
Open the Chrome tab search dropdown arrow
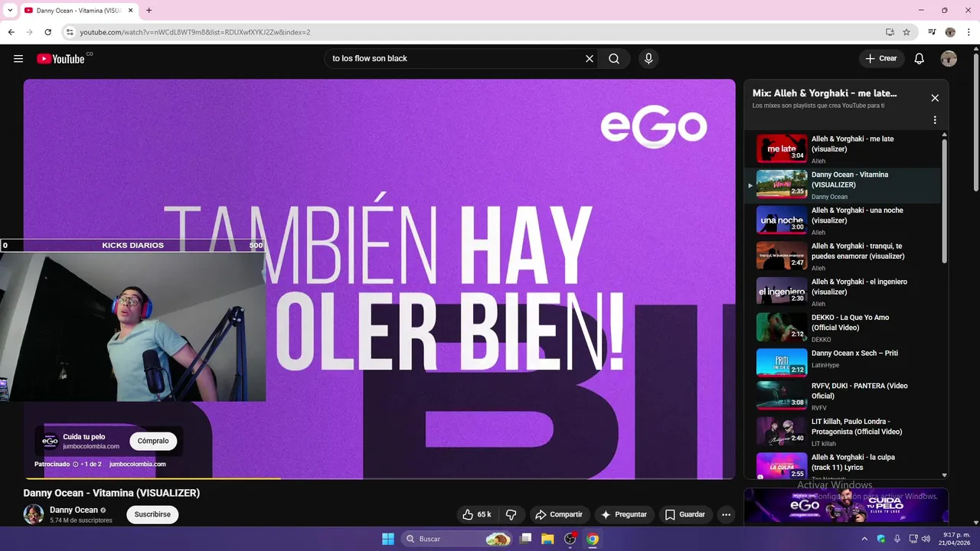click(9, 11)
